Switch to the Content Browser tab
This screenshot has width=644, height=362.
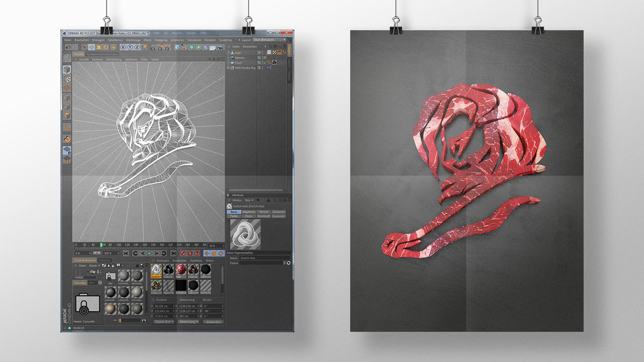(x=85, y=260)
